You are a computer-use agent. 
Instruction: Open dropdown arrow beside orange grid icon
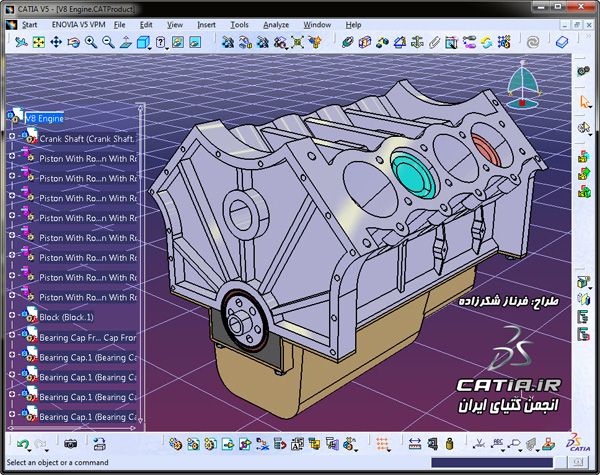(389, 451)
